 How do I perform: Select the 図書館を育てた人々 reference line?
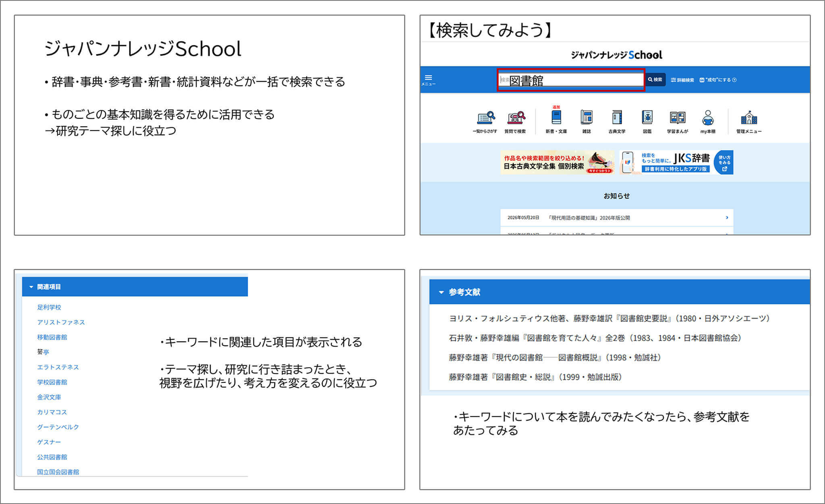595,338
